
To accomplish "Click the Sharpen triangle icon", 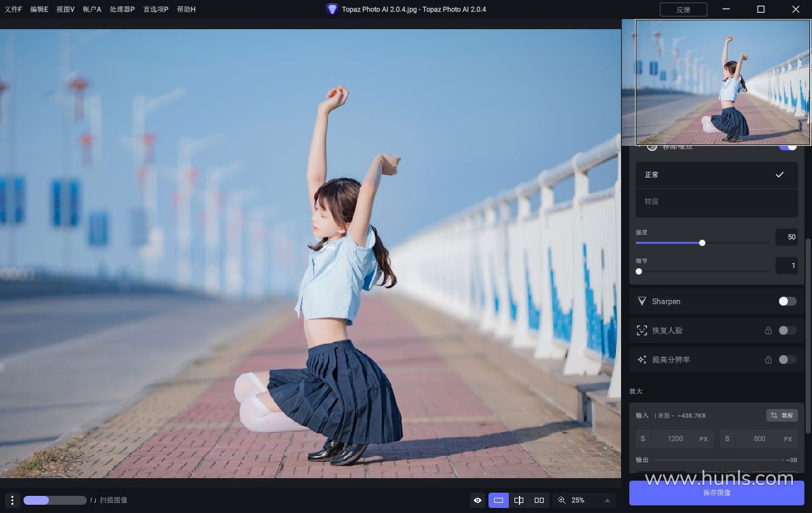I will [642, 301].
